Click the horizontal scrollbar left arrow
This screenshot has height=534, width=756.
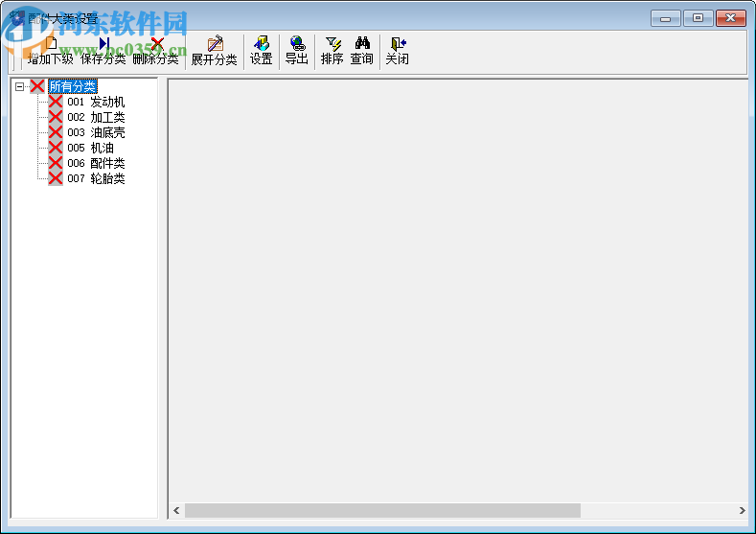tap(176, 510)
